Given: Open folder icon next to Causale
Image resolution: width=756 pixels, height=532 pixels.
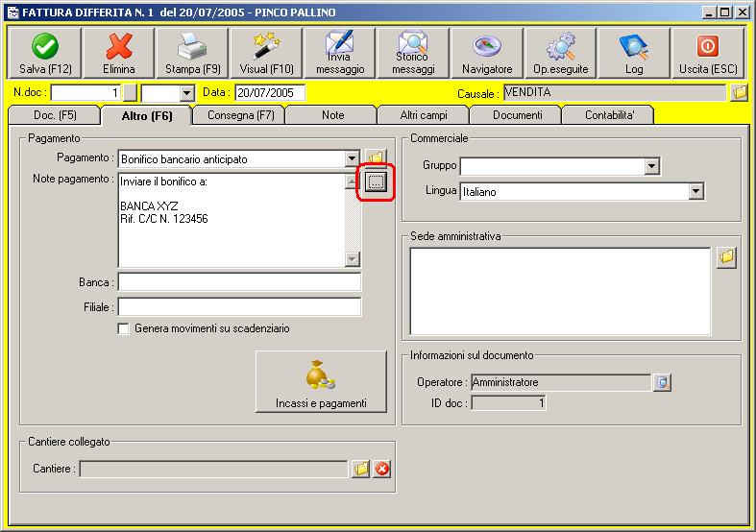Looking at the screenshot, I should coord(739,92).
